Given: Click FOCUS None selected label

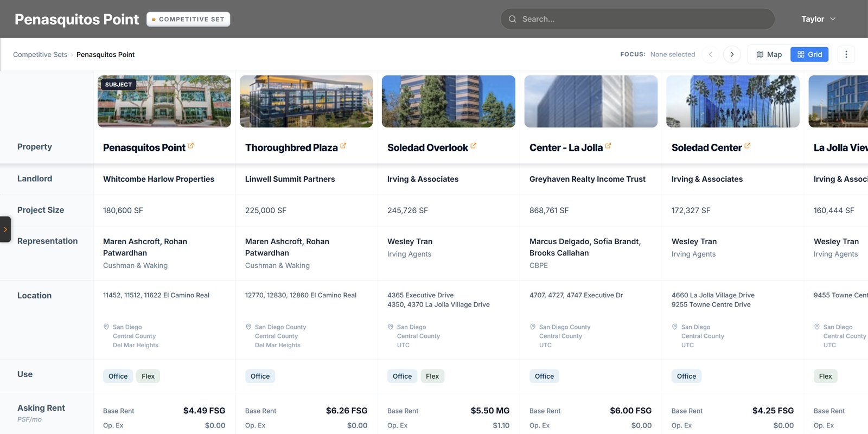Looking at the screenshot, I should tap(658, 54).
